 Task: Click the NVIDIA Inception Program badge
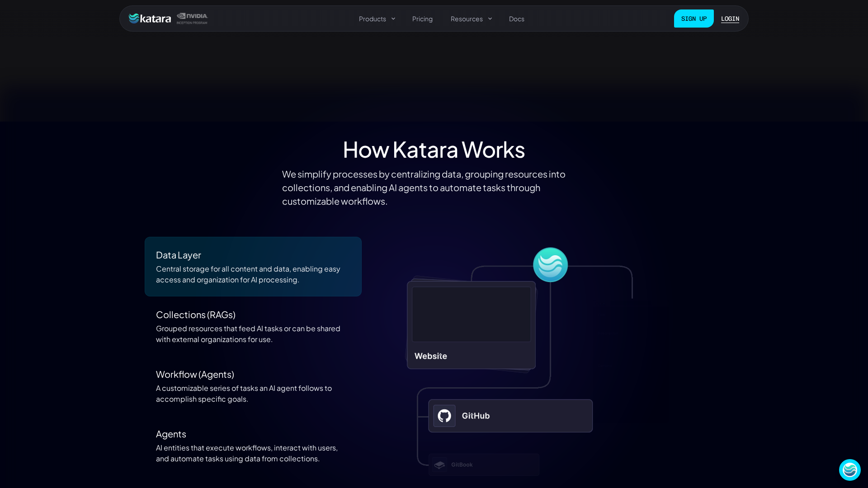pyautogui.click(x=192, y=19)
